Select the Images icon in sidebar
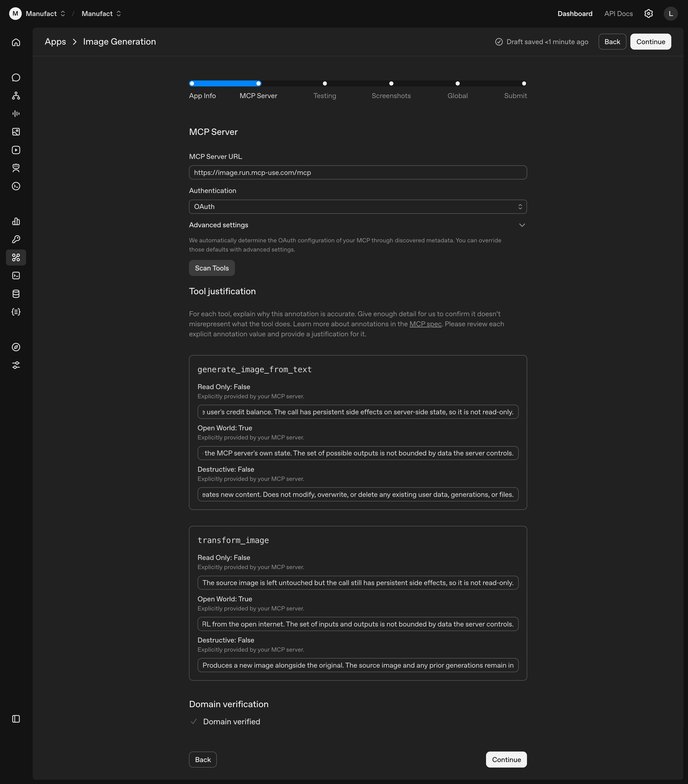The width and height of the screenshot is (688, 784). (16, 131)
